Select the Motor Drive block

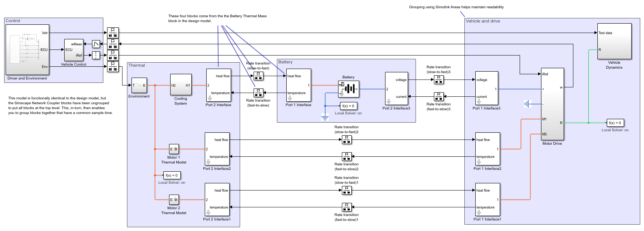[x=552, y=104]
